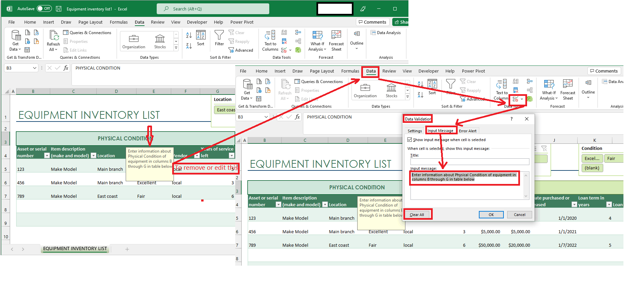
Task: Click Insert Function fx in Equipment inventory list1 window
Action: pyautogui.click(x=66, y=68)
